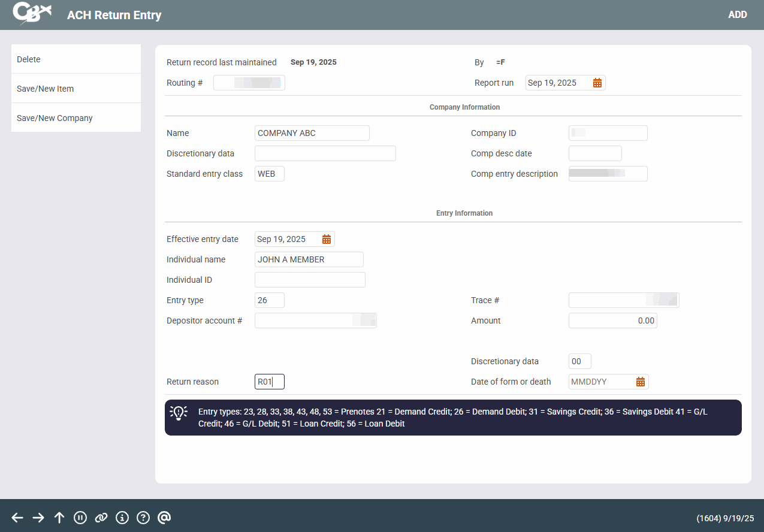Open Date of form or death calendar
The height and width of the screenshot is (532, 764).
click(x=640, y=382)
